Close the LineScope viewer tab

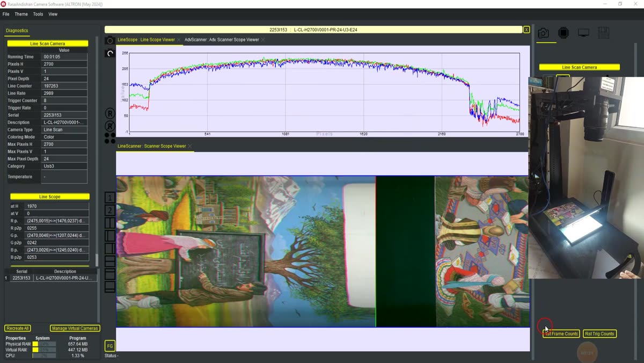[179, 40]
